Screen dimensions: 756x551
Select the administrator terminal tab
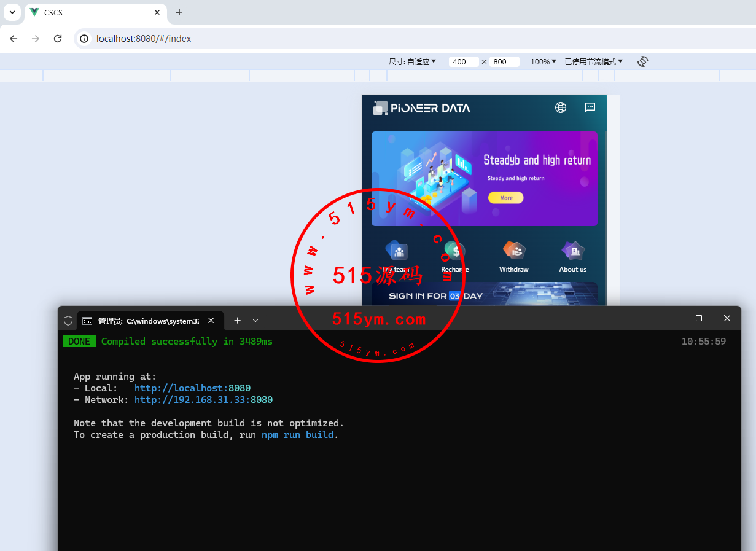(x=147, y=321)
